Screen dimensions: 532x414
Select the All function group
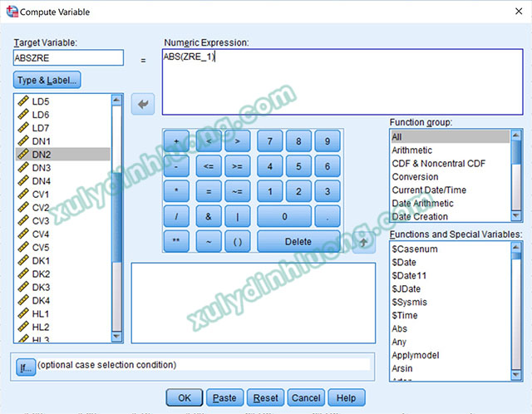451,137
